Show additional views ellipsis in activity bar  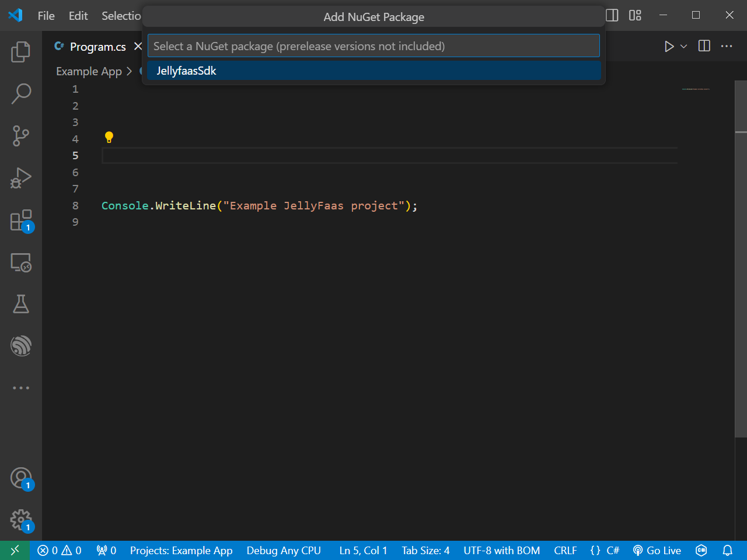pos(21,388)
